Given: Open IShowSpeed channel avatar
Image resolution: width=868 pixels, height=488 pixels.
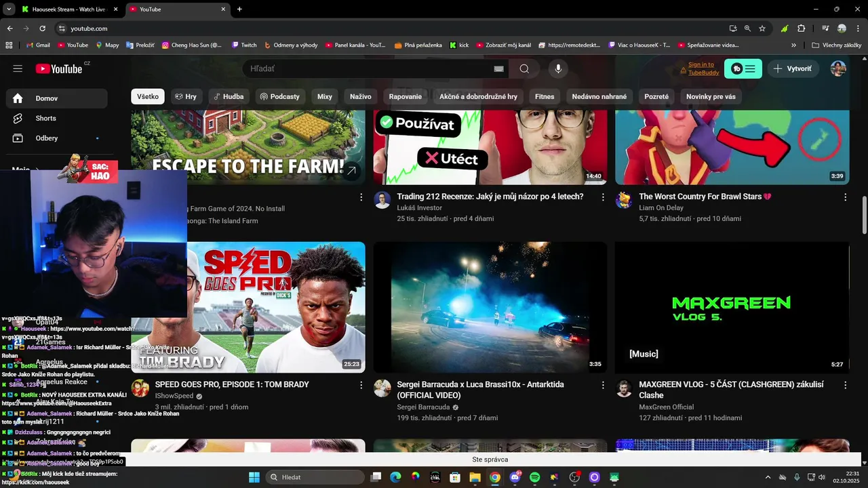Looking at the screenshot, I should tap(140, 388).
